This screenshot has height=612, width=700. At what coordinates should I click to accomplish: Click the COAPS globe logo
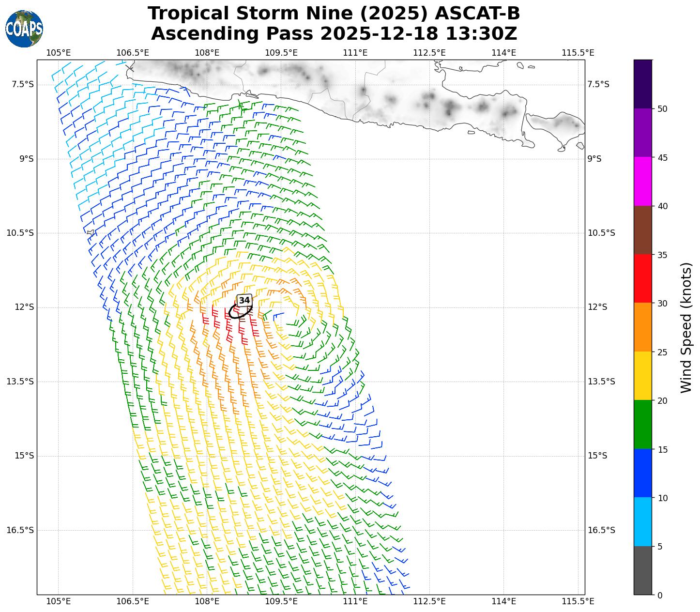click(24, 29)
